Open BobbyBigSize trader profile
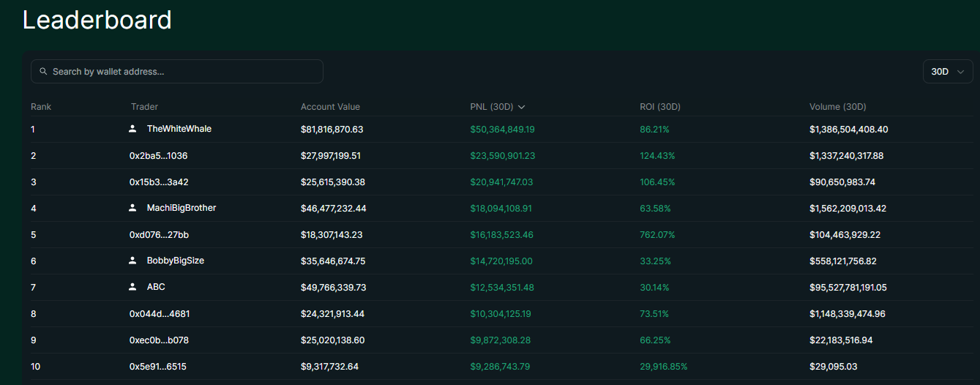This screenshot has width=980, height=385. [175, 261]
